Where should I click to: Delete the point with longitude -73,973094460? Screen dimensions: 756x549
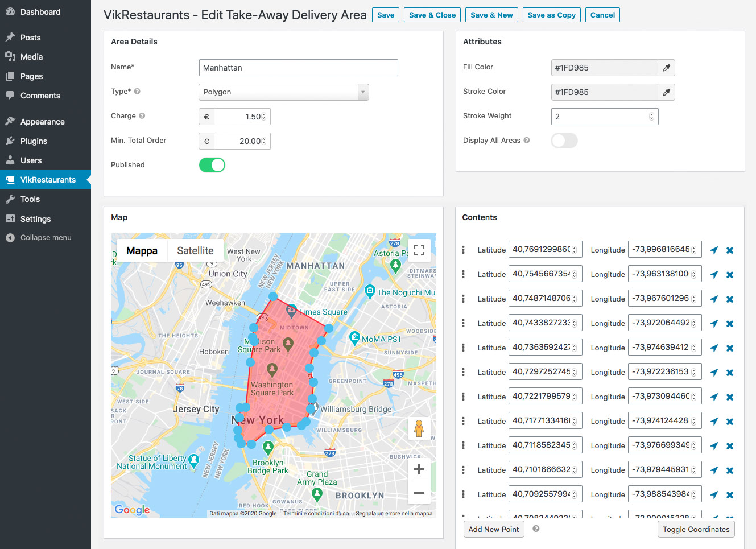coord(730,397)
